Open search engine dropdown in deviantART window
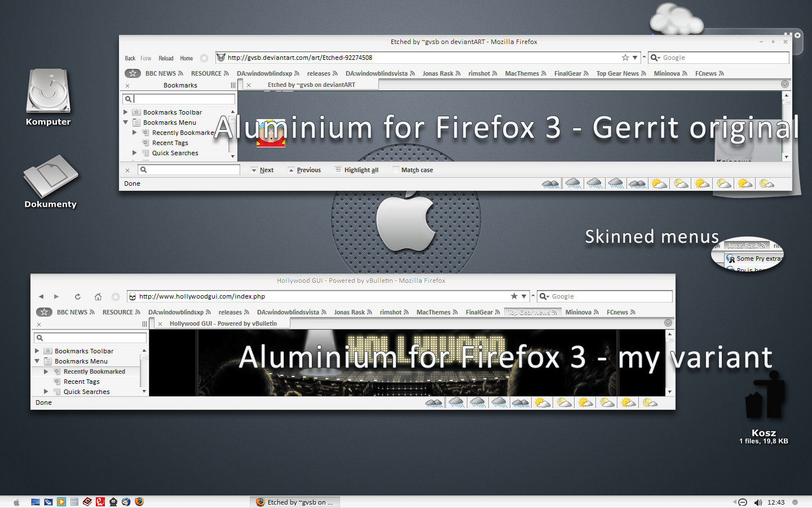Image resolution: width=812 pixels, height=508 pixels. coord(655,58)
